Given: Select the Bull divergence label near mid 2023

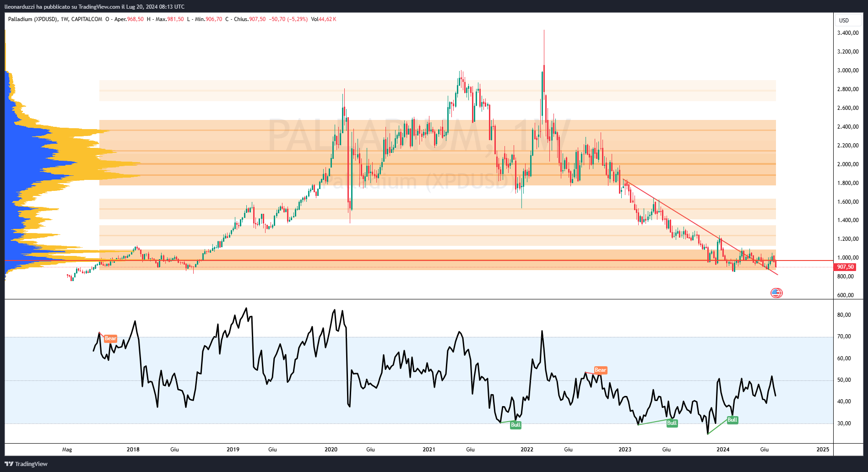Looking at the screenshot, I should (x=672, y=423).
